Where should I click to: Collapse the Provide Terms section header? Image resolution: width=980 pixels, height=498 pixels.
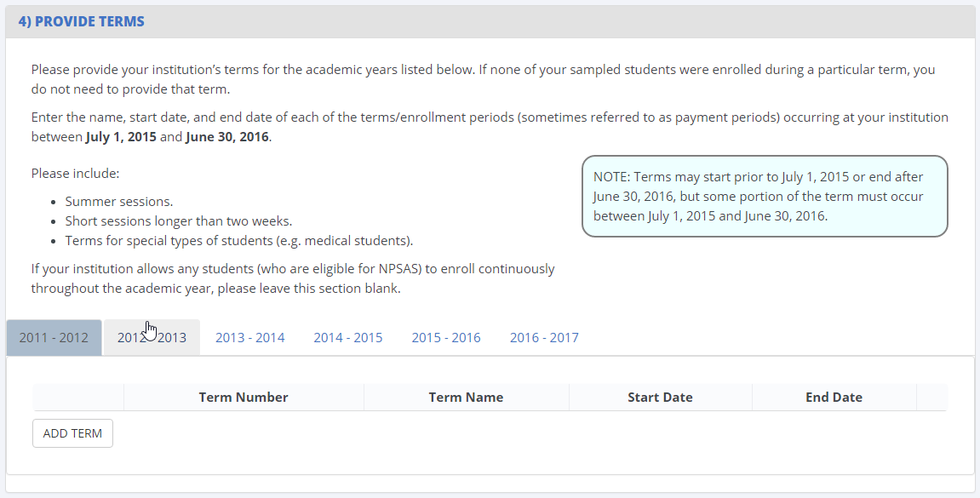tap(82, 21)
